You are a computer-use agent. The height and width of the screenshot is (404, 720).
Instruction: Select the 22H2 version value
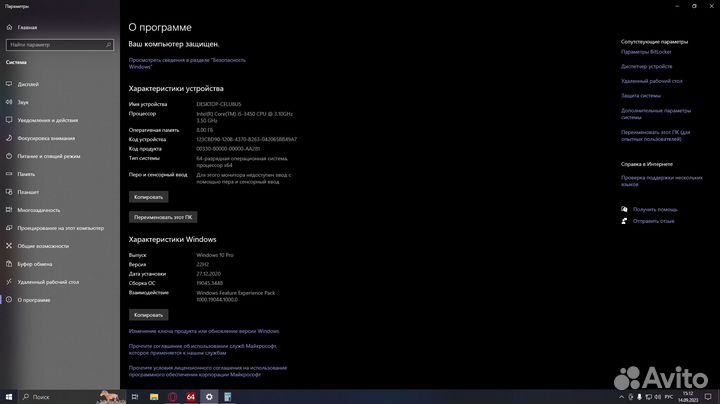[202, 264]
